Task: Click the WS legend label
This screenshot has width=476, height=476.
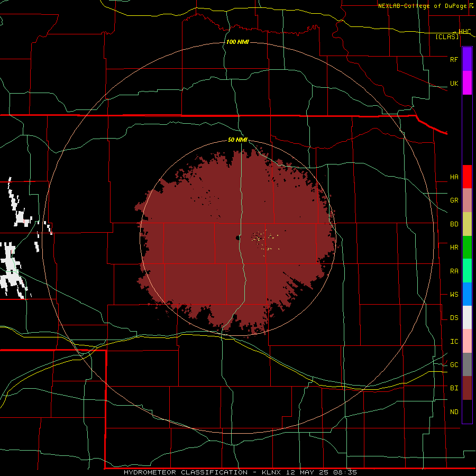Action: tap(454, 294)
